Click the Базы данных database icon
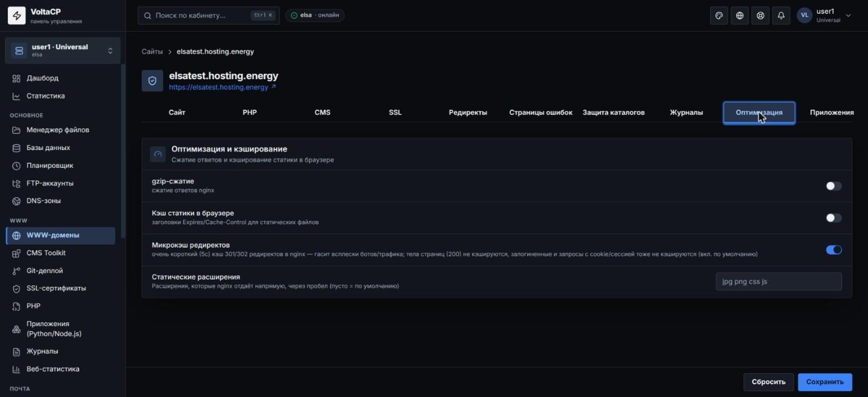The height and width of the screenshot is (397, 868). (x=17, y=148)
